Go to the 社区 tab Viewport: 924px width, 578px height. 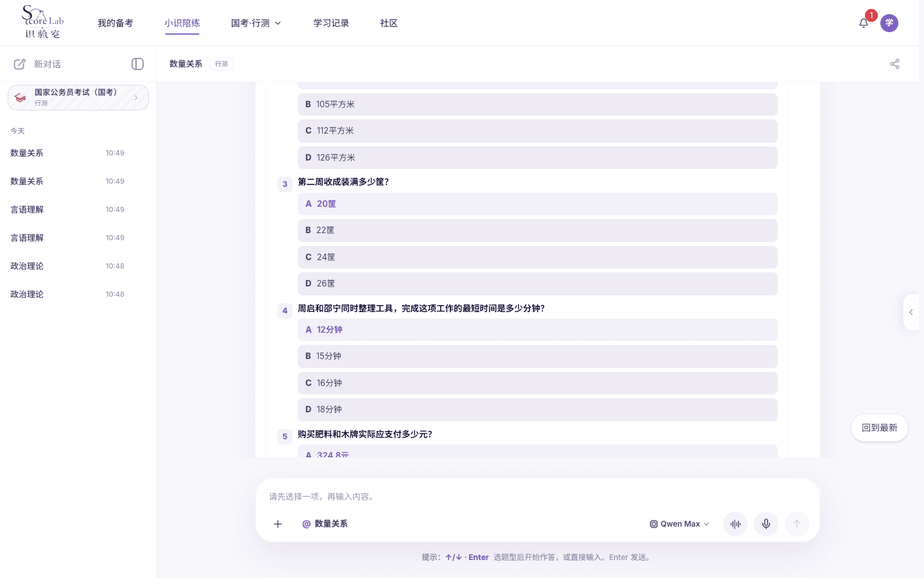pos(389,23)
